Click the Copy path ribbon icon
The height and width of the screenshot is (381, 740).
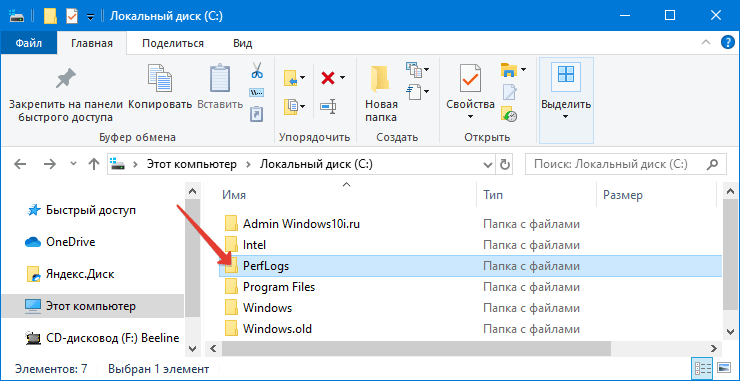(x=257, y=93)
